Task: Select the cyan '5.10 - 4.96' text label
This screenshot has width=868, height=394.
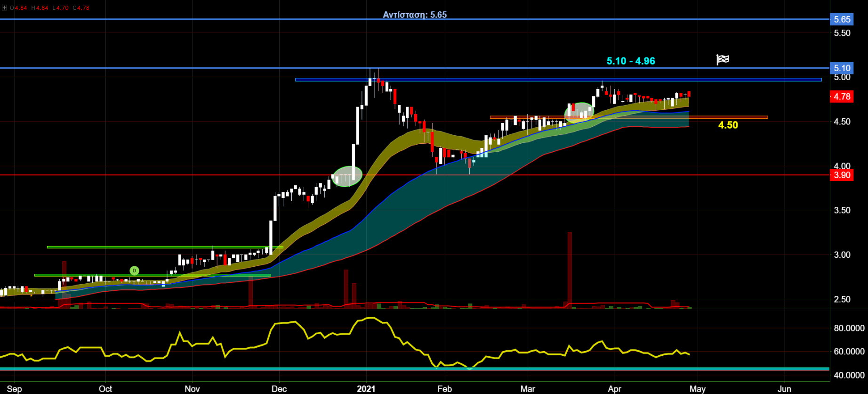Action: 630,61
